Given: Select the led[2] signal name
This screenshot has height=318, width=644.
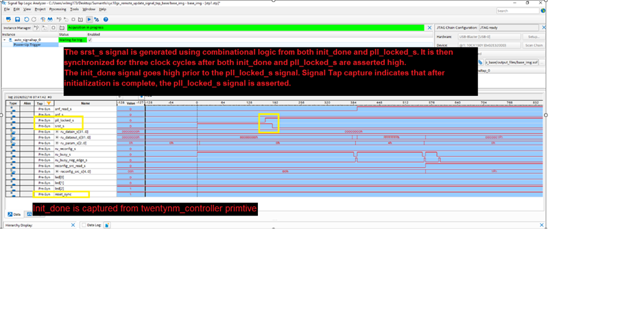Looking at the screenshot, I should pyautogui.click(x=59, y=188).
